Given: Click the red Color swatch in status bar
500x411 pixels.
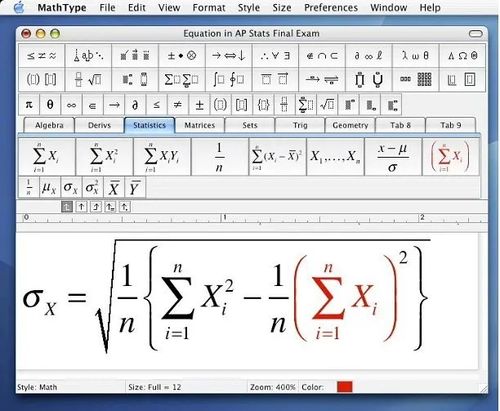Looking at the screenshot, I should [344, 387].
